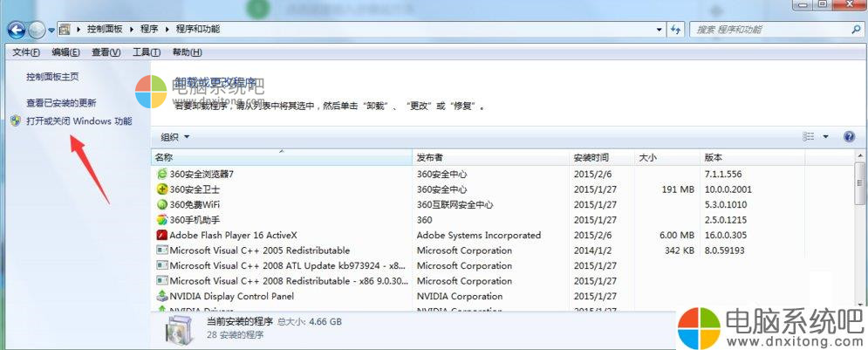
Task: Open the 工具(T) menu
Action: pyautogui.click(x=147, y=52)
